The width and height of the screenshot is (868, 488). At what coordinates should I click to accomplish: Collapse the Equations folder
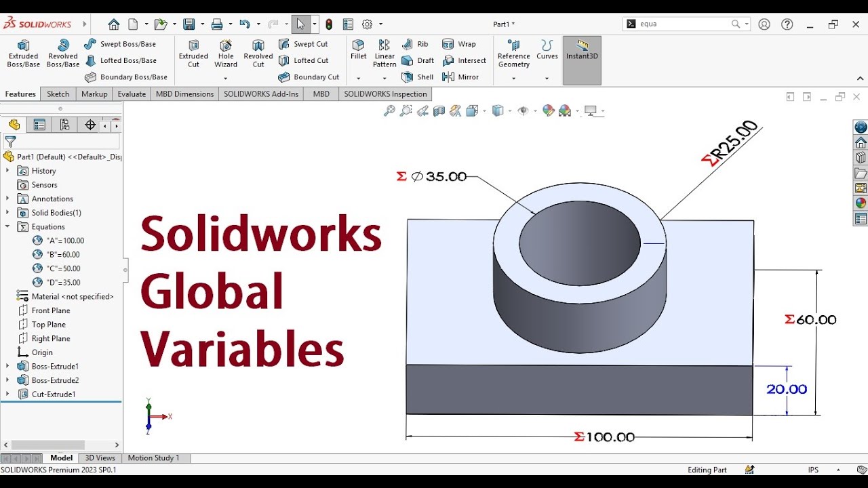tap(7, 227)
